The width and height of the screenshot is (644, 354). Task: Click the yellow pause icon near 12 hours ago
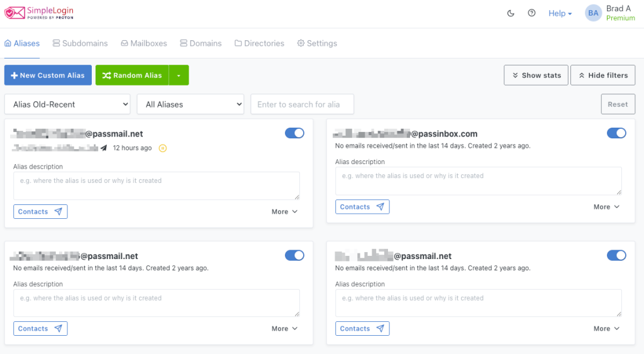coord(163,148)
